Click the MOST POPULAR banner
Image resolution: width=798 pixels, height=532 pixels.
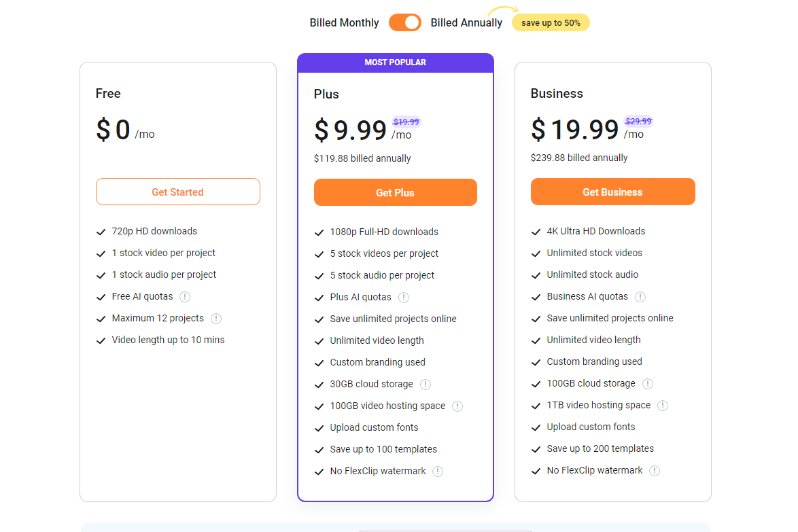click(396, 62)
